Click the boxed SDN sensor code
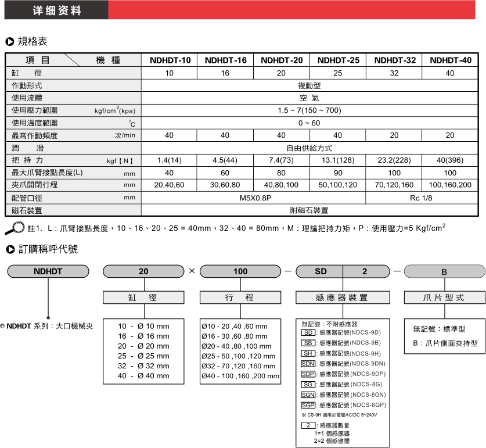This screenshot has width=486, height=448. (x=308, y=364)
